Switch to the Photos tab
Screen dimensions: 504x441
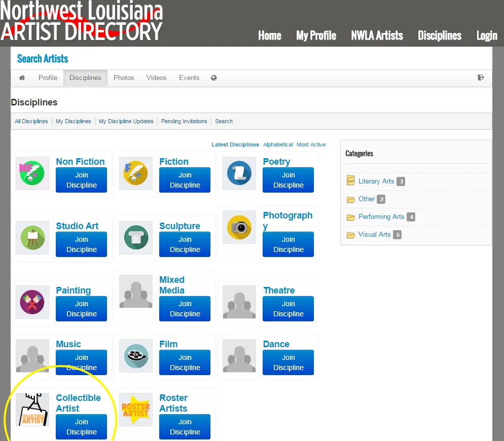coord(124,78)
